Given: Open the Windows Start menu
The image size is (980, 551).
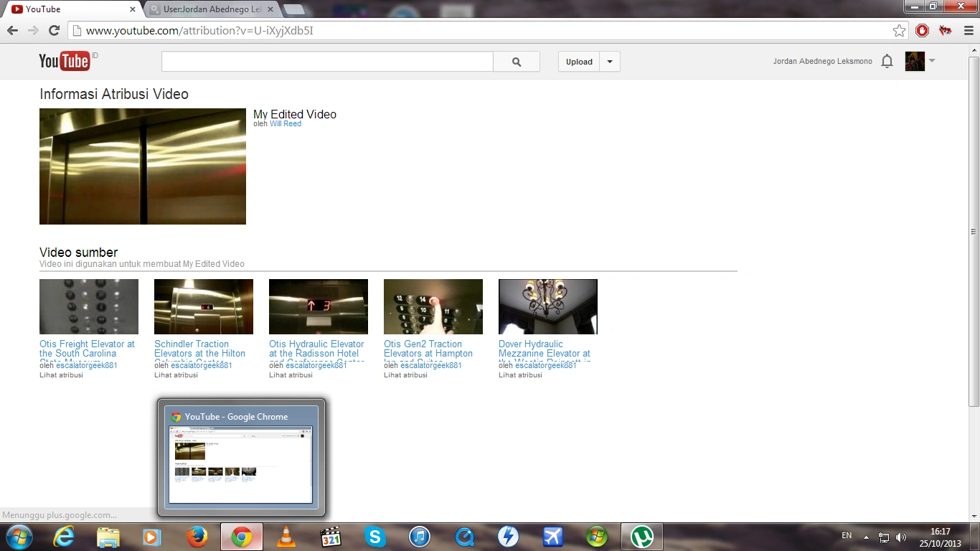Looking at the screenshot, I should (x=19, y=537).
